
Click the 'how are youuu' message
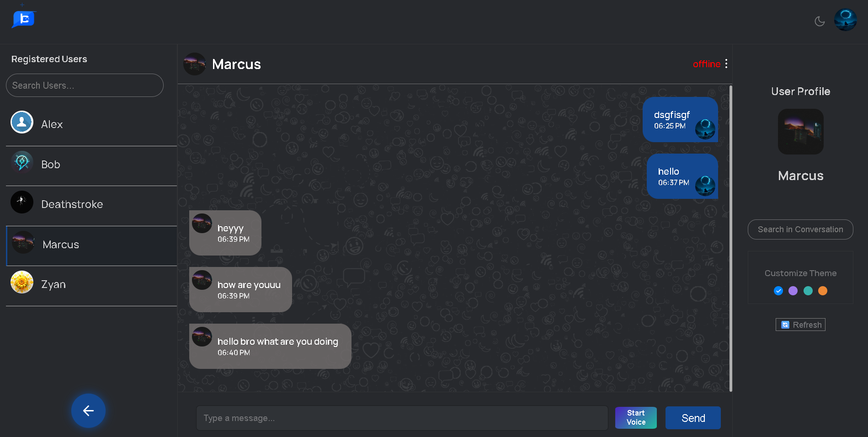tap(240, 290)
